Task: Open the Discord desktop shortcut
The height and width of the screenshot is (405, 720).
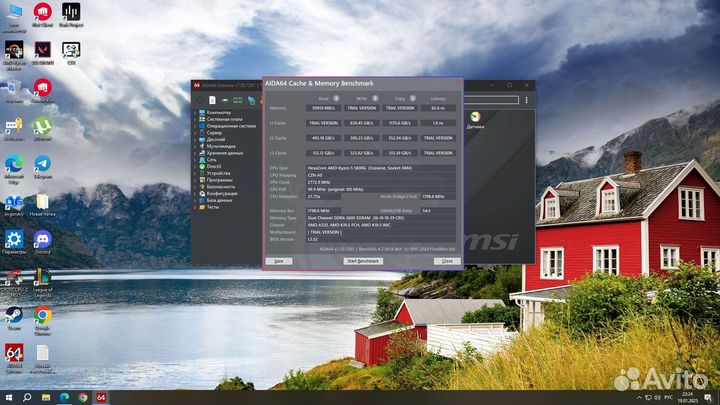Action: coord(42,242)
